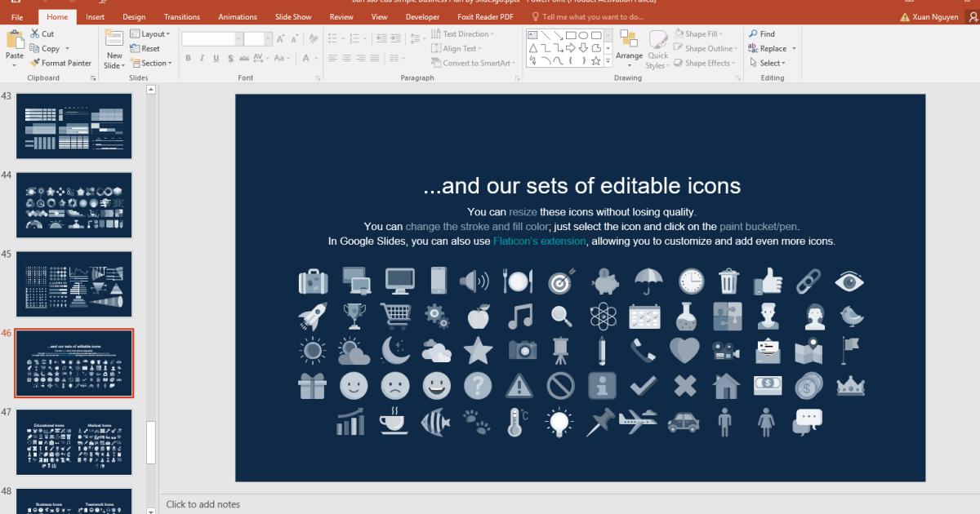Open Quick Styles gallery
The width and height of the screenshot is (980, 514).
[x=658, y=49]
